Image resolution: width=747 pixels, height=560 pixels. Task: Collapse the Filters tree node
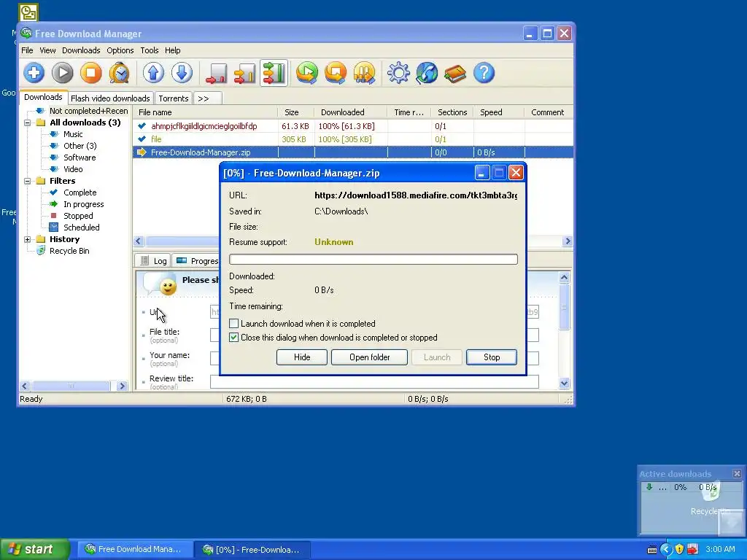click(x=28, y=181)
